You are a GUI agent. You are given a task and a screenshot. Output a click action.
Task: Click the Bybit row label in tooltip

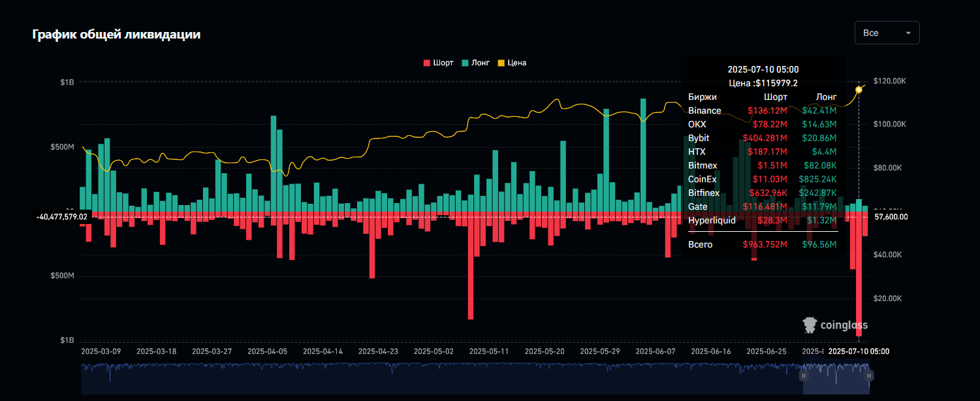pyautogui.click(x=699, y=138)
